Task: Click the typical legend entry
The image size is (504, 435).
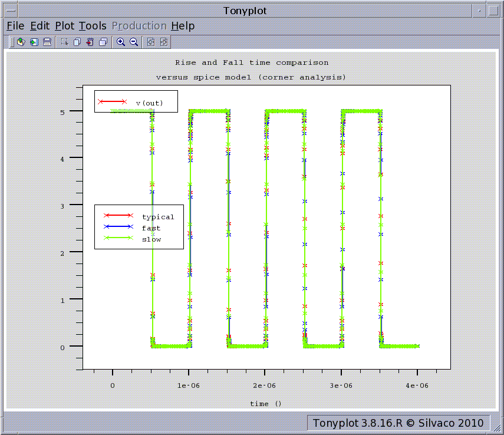Action: (x=139, y=216)
